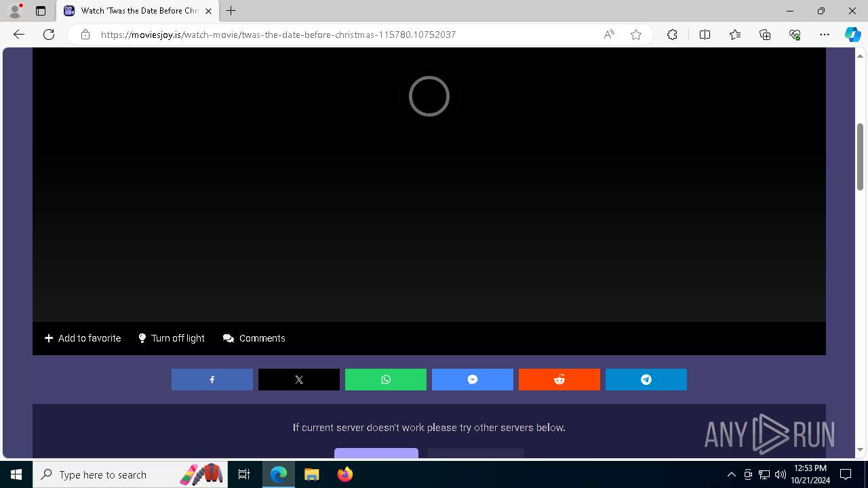Open Read aloud in address bar
This screenshot has width=868, height=488.
point(609,35)
